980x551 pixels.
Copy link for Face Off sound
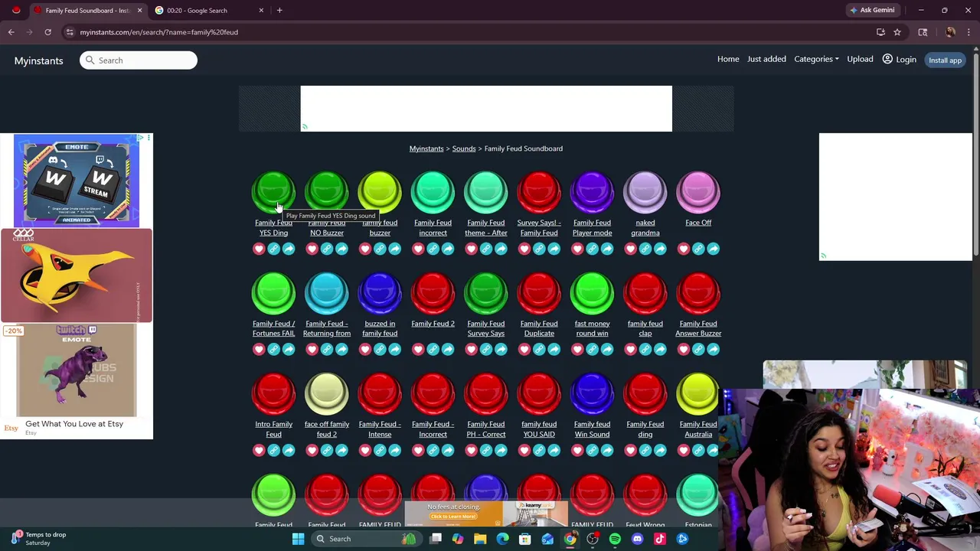698,249
